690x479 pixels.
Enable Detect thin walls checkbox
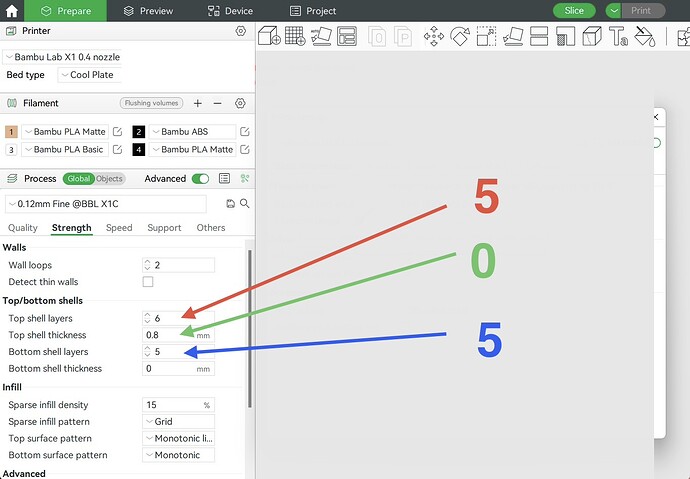tap(148, 282)
